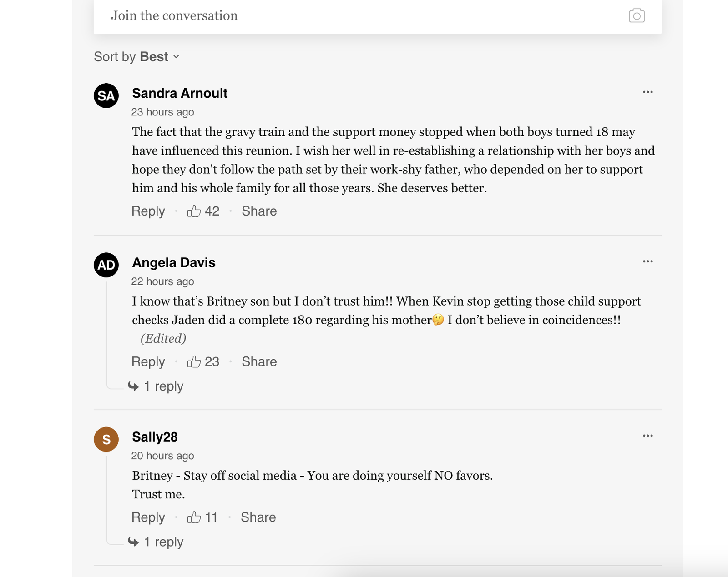728x577 pixels.
Task: Reply to Angela Davis's comment
Action: 148,361
